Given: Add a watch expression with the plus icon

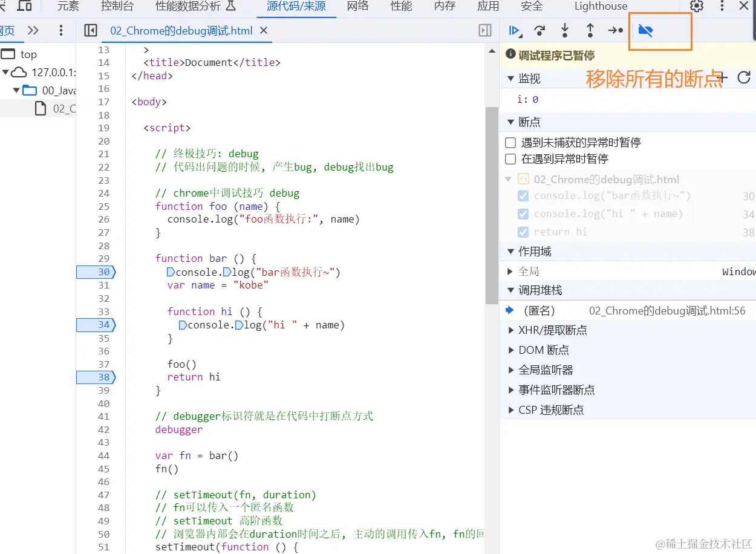Looking at the screenshot, I should 722,77.
